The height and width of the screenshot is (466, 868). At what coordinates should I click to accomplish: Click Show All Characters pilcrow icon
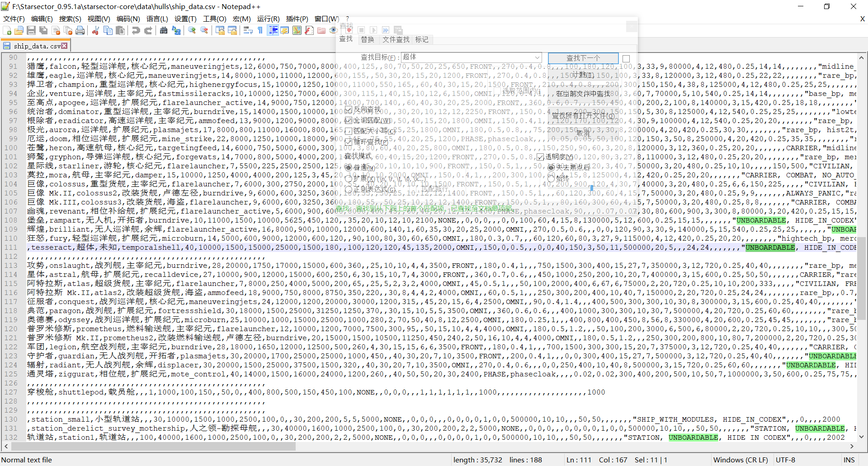(x=260, y=30)
